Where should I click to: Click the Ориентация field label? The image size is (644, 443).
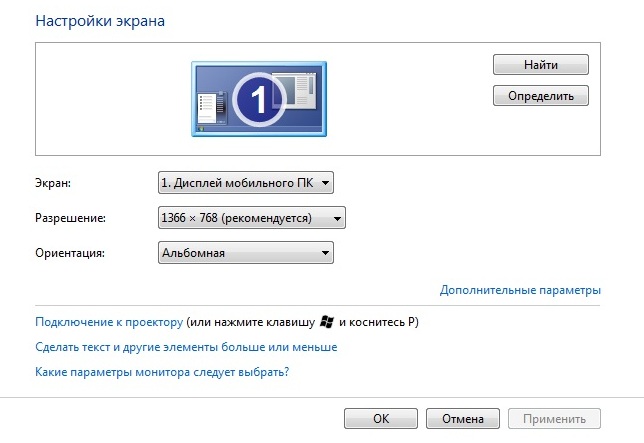coord(70,253)
